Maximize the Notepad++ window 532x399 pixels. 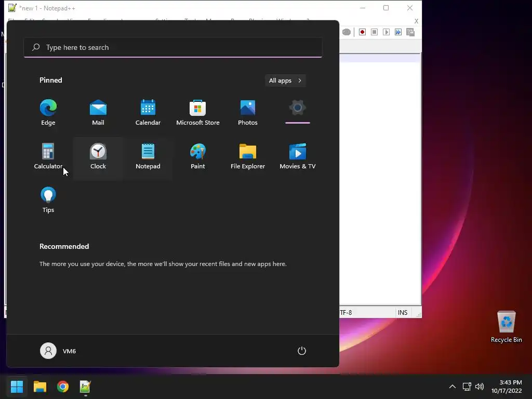[386, 8]
